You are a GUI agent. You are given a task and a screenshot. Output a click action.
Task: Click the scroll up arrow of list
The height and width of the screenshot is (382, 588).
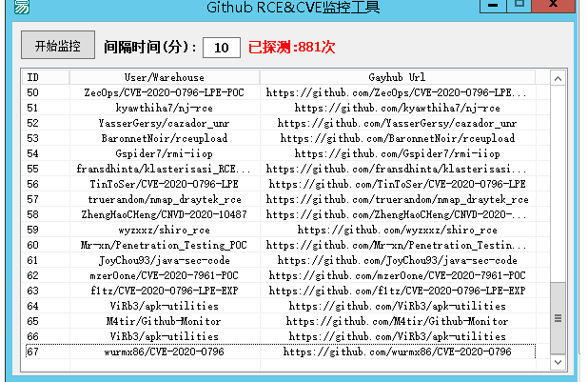tap(558, 78)
